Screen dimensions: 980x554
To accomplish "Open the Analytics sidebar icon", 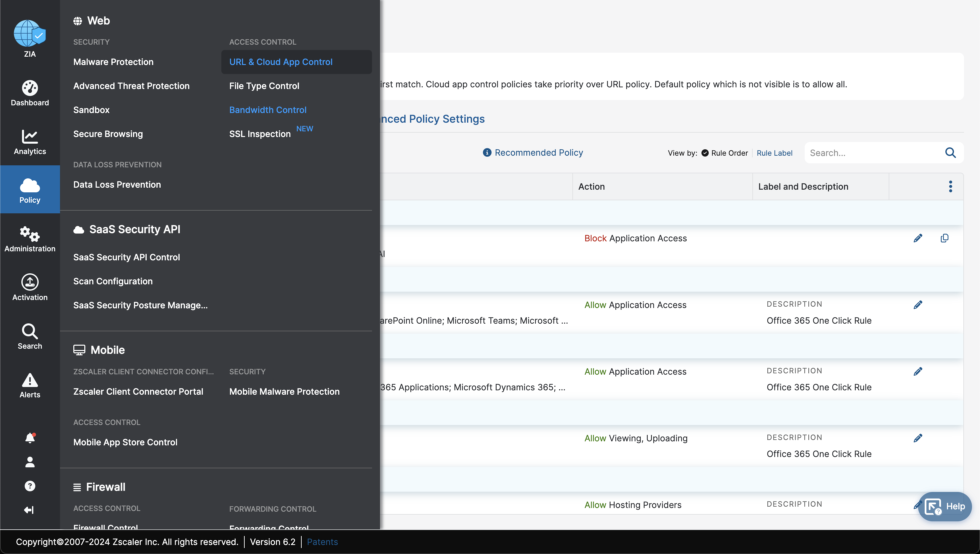I will 30,137.
